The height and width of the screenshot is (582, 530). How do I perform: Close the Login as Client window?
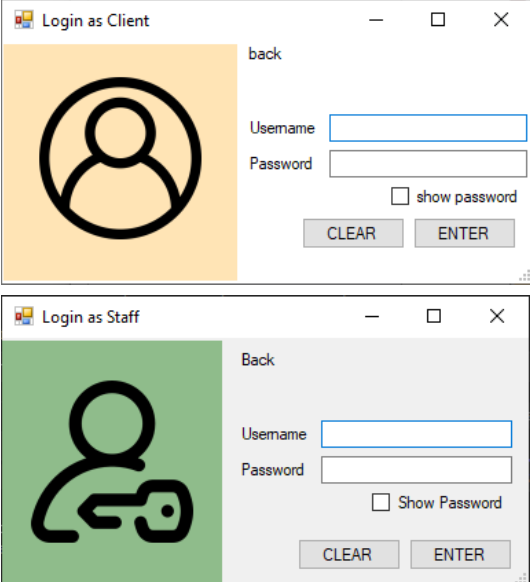pyautogui.click(x=501, y=20)
